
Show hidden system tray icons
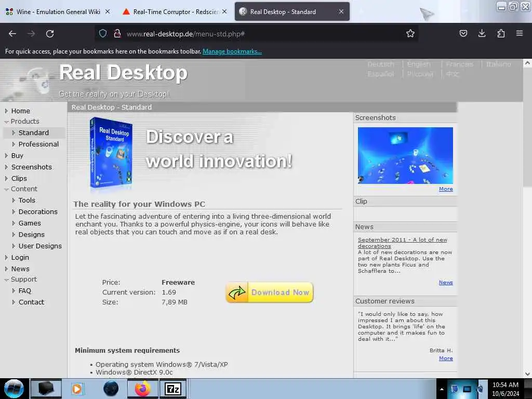coord(442,389)
